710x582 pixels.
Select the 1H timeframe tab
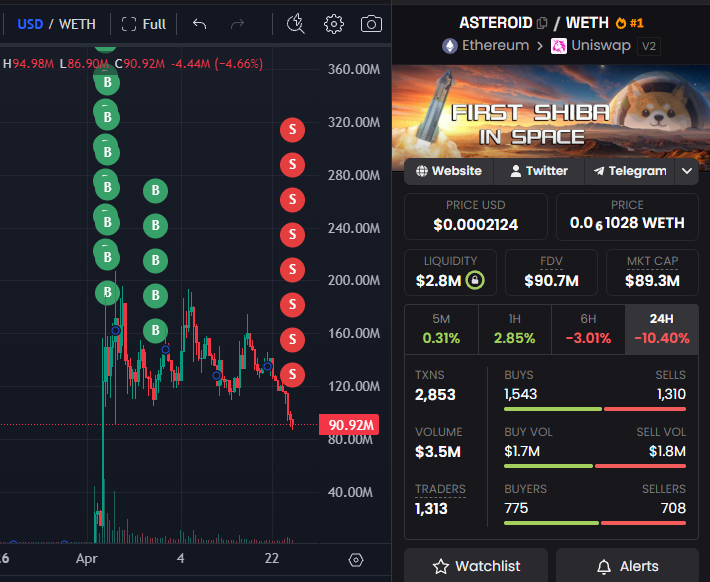click(x=514, y=329)
